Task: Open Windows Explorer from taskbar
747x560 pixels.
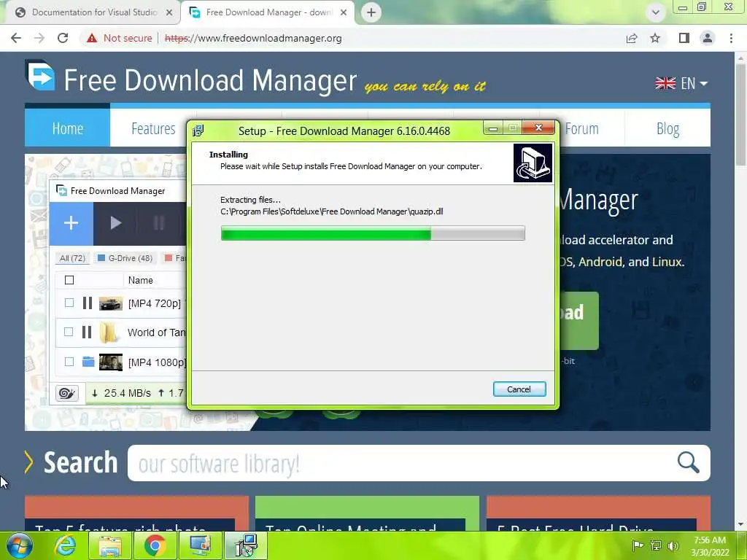Action: click(x=110, y=545)
